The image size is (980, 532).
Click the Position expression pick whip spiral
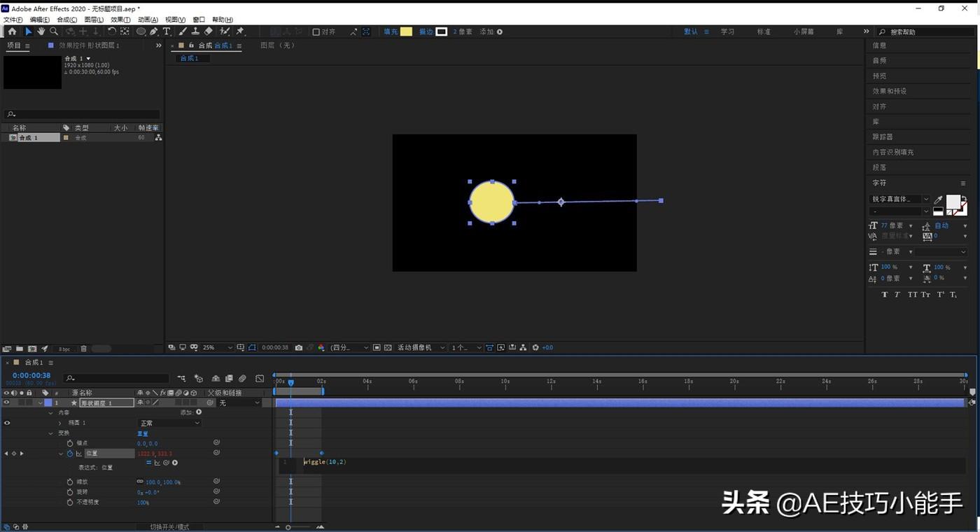(x=167, y=463)
